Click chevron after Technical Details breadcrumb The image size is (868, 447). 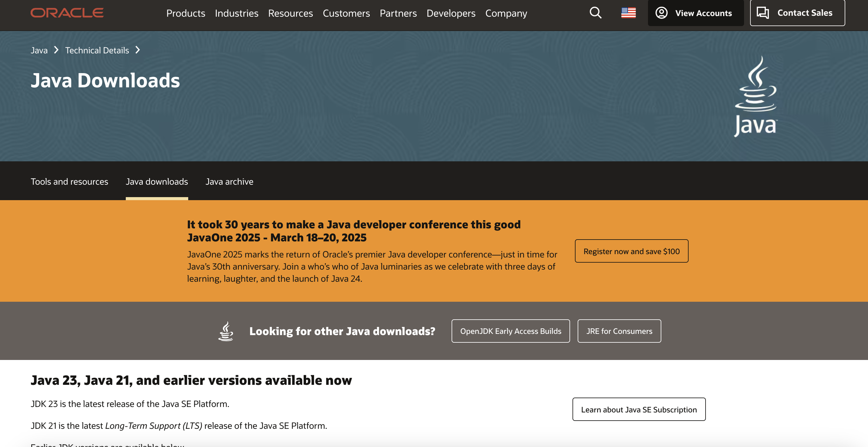[138, 50]
